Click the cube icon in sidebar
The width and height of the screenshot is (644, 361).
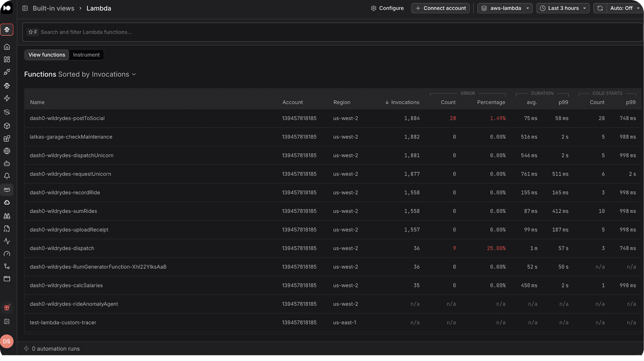7,126
